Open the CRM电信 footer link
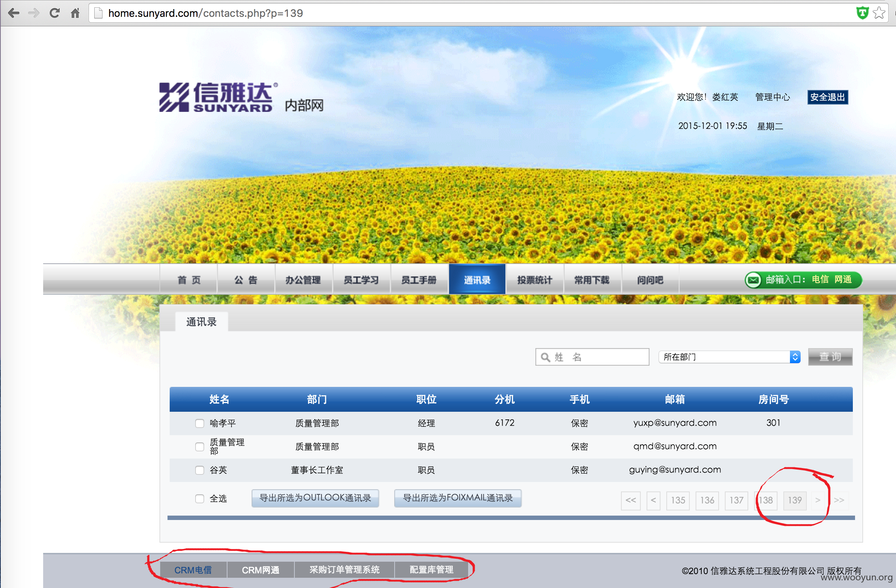This screenshot has height=588, width=896. click(193, 570)
